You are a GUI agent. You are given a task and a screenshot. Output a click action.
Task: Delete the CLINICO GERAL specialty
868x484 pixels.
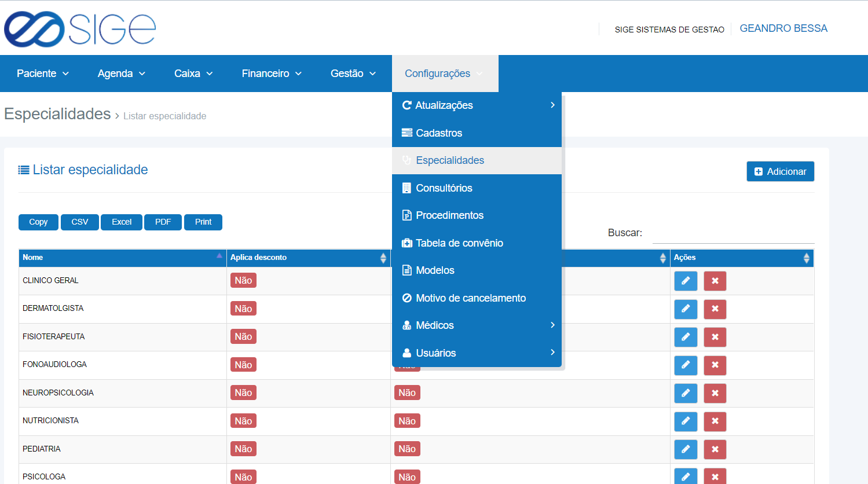715,281
